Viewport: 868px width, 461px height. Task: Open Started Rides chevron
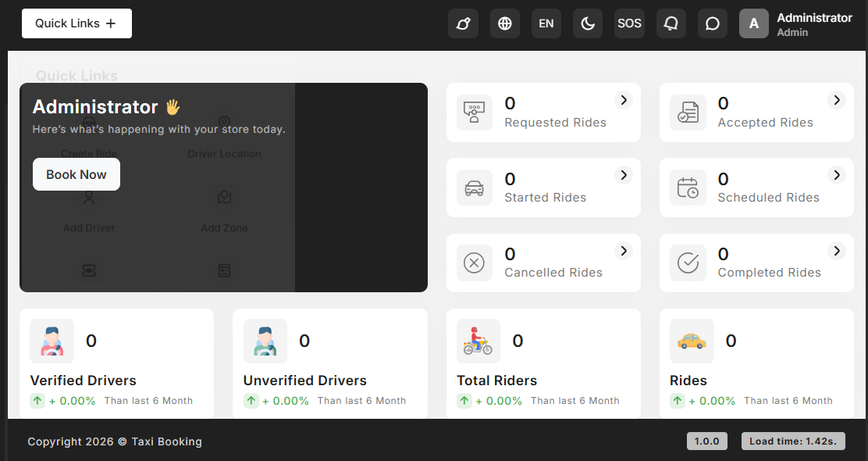tap(623, 175)
